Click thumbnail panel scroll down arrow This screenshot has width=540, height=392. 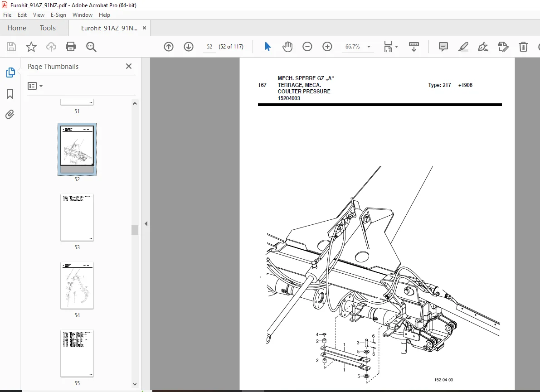click(135, 384)
